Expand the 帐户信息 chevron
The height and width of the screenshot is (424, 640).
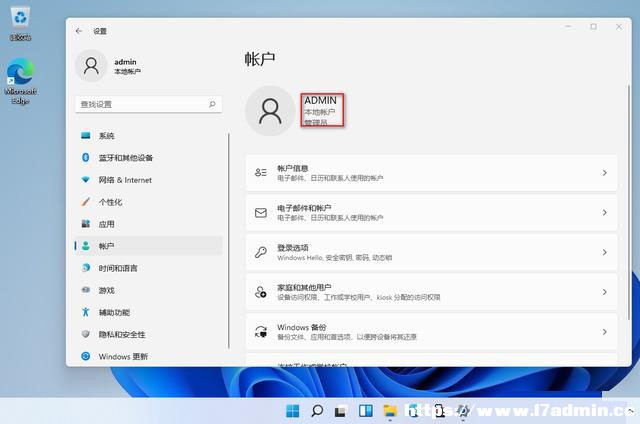[x=604, y=173]
